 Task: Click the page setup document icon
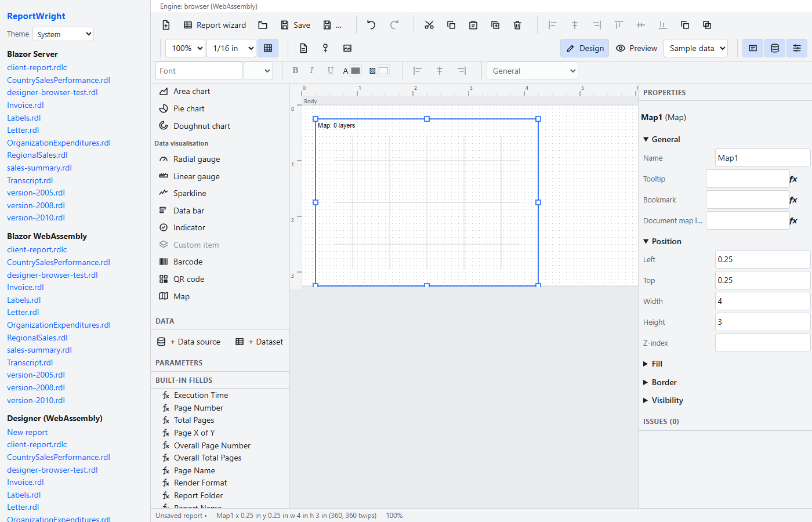pyautogui.click(x=303, y=48)
